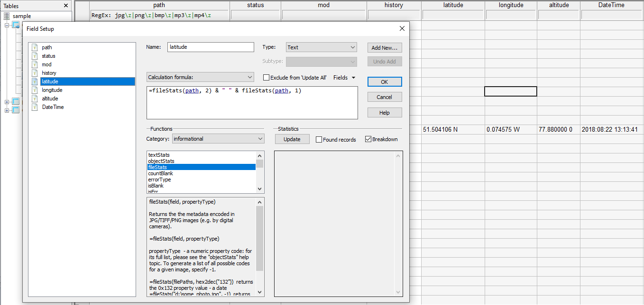This screenshot has width=644, height=305.
Task: Choose the longitude field icon
Action: click(x=35, y=90)
